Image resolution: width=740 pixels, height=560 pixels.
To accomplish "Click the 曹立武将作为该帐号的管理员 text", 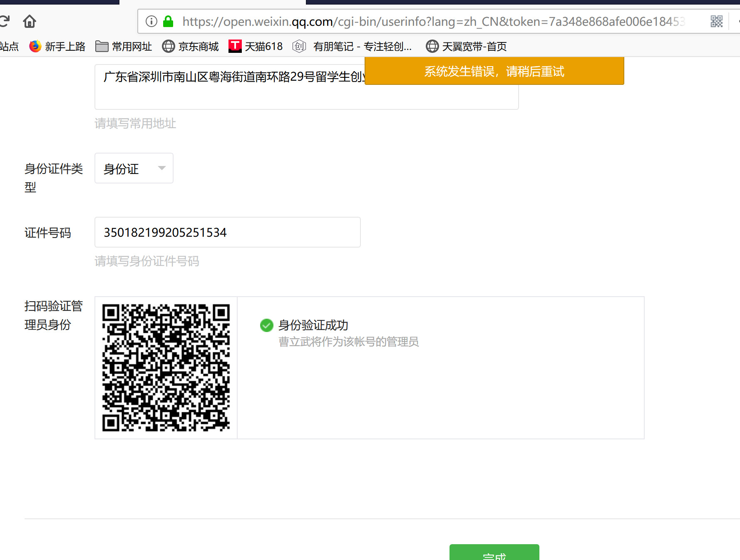I will coord(349,342).
